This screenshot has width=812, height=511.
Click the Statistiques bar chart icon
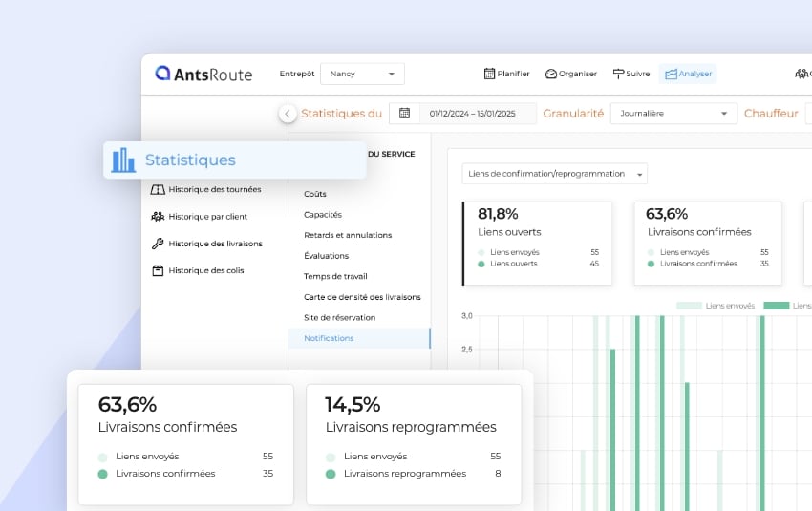point(123,160)
